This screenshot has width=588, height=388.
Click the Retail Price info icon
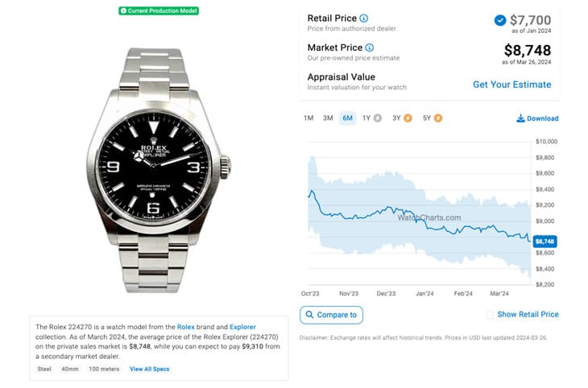pyautogui.click(x=364, y=18)
